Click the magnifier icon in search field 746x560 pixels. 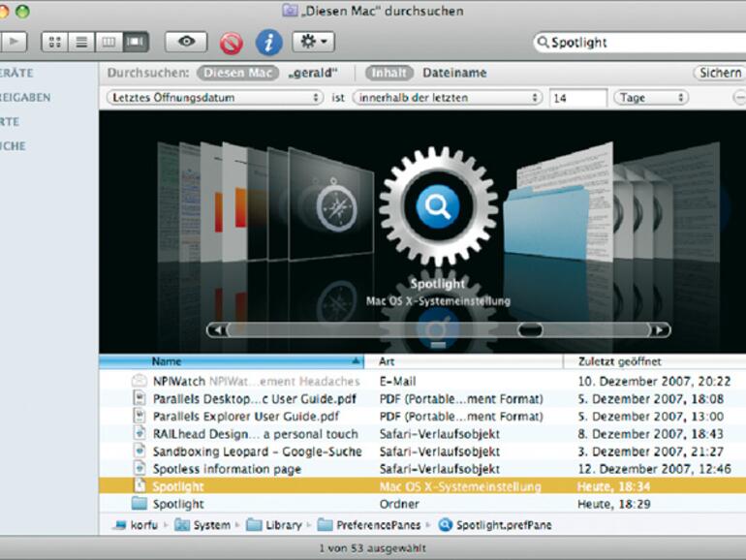[543, 43]
